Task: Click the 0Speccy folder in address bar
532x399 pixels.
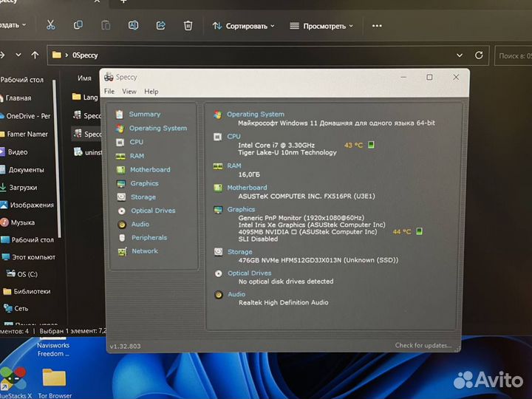Action: click(85, 55)
